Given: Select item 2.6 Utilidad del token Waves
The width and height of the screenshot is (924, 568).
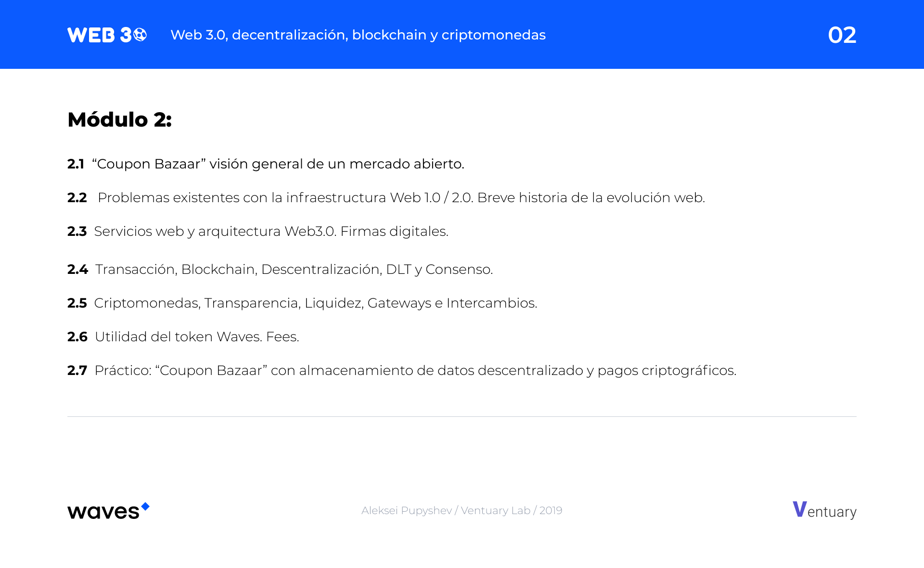Looking at the screenshot, I should point(183,336).
